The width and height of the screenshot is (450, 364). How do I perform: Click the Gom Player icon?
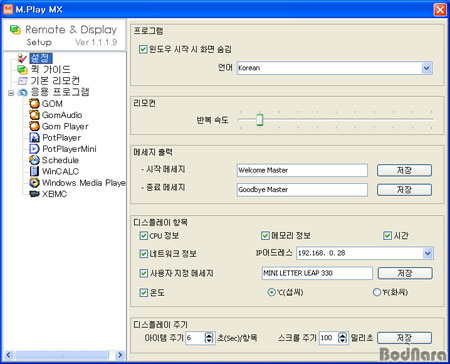[x=34, y=126]
